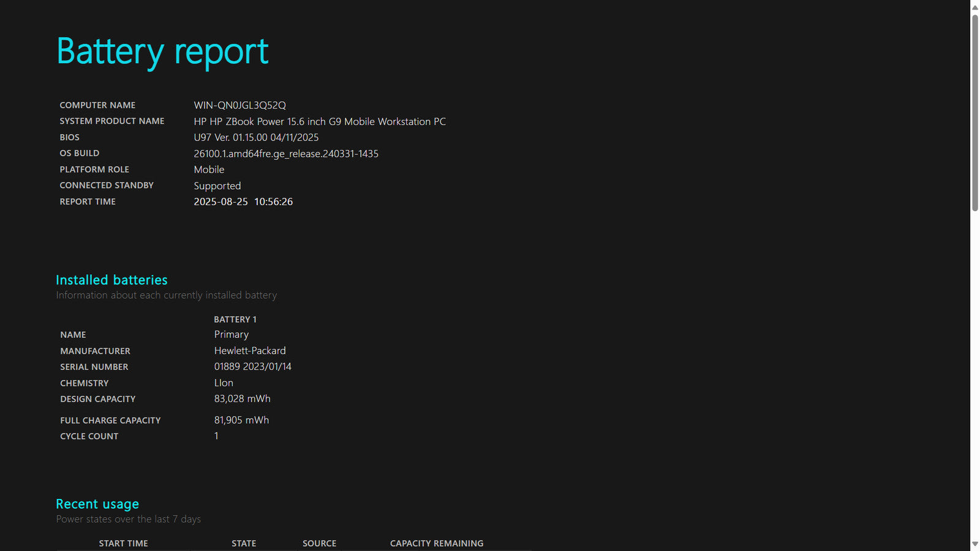Click the OS BUILD label
The width and height of the screenshot is (980, 551).
79,153
